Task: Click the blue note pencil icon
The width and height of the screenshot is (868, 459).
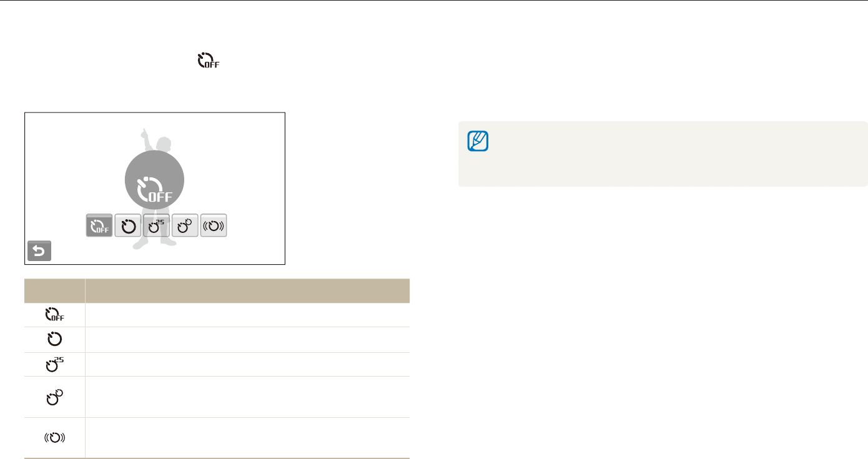Action: (478, 141)
